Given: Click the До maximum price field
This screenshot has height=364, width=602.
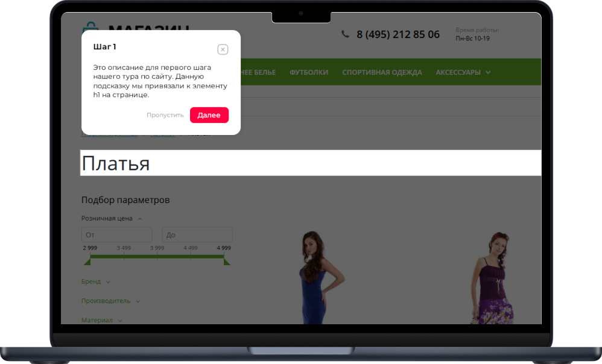Looking at the screenshot, I should click(x=197, y=235).
